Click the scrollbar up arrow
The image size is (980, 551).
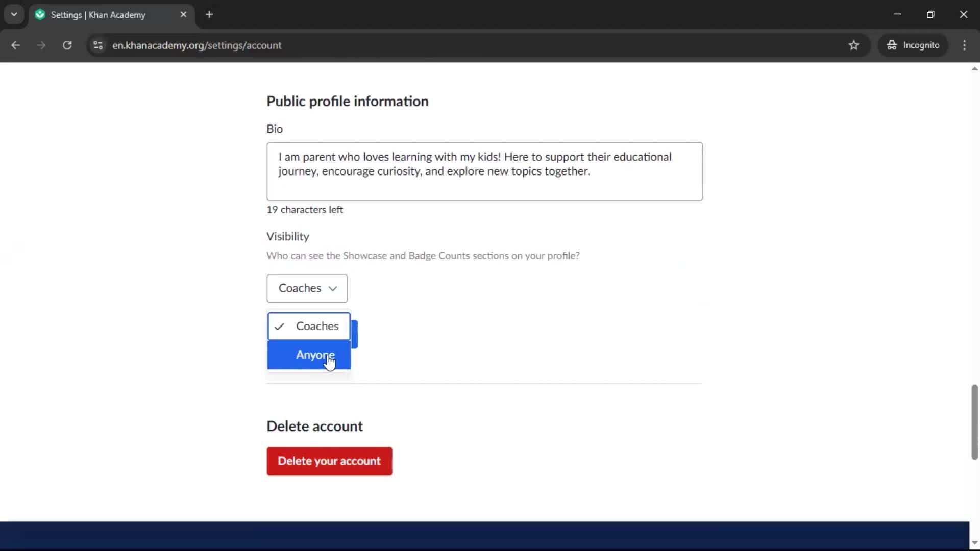click(x=974, y=68)
